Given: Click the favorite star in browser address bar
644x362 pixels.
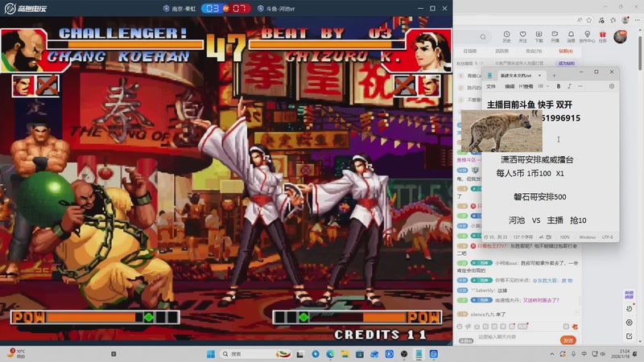Looking at the screenshot, I should pos(589,19).
